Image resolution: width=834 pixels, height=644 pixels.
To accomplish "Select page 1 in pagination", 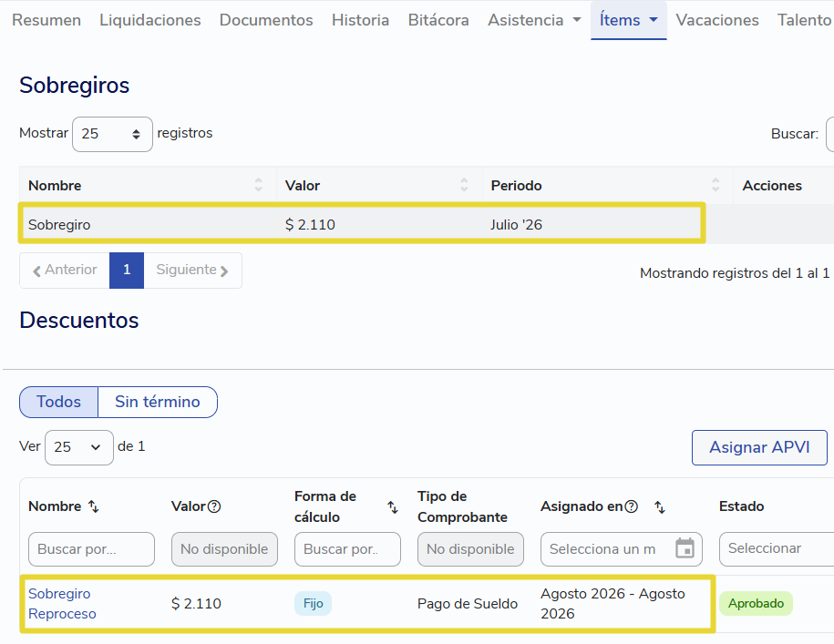I will tap(127, 270).
